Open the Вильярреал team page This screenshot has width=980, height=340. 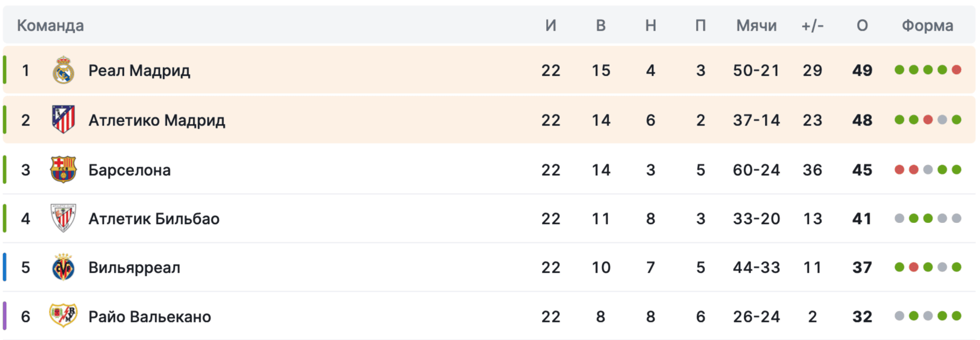[x=134, y=267]
